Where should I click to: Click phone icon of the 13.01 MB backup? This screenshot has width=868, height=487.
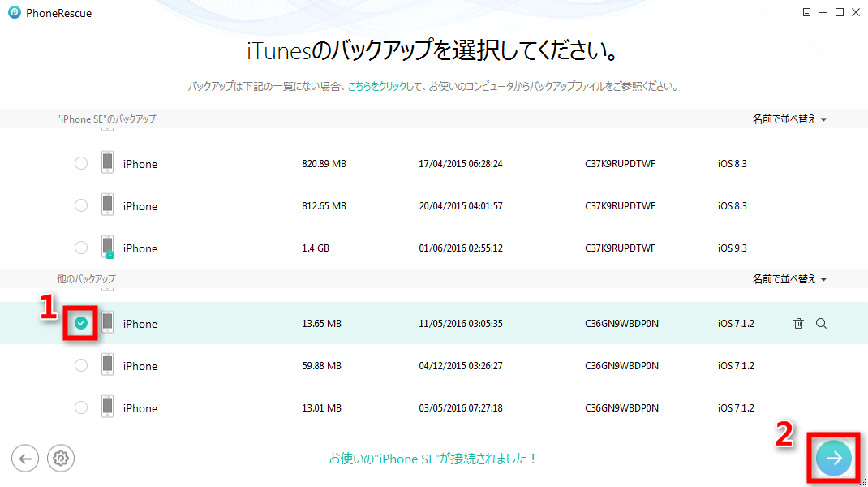pyautogui.click(x=107, y=407)
